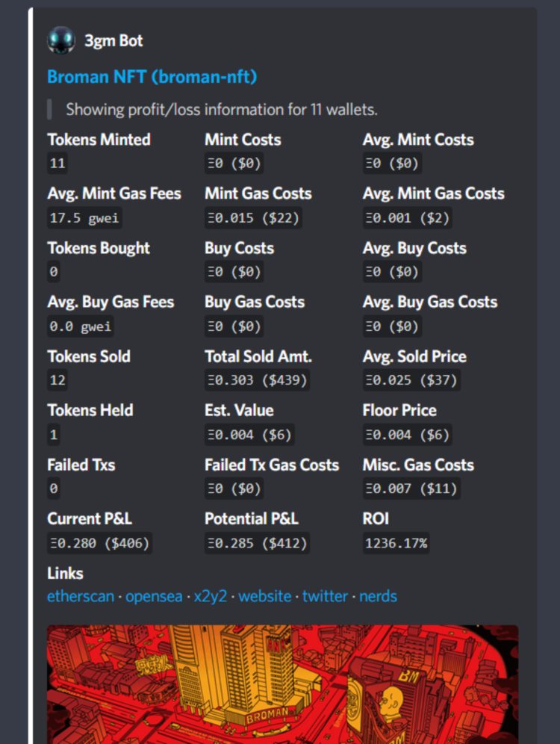Screen dimensions: 560x744
Task: Visit the opensea link
Action: click(x=154, y=596)
